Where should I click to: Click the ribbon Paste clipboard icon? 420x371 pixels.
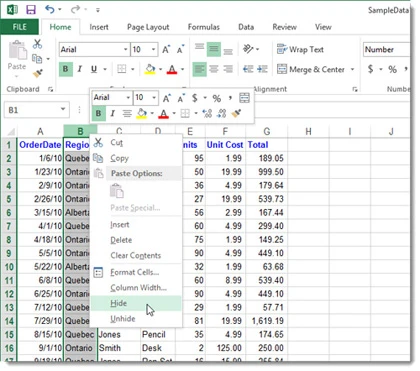[x=17, y=51]
